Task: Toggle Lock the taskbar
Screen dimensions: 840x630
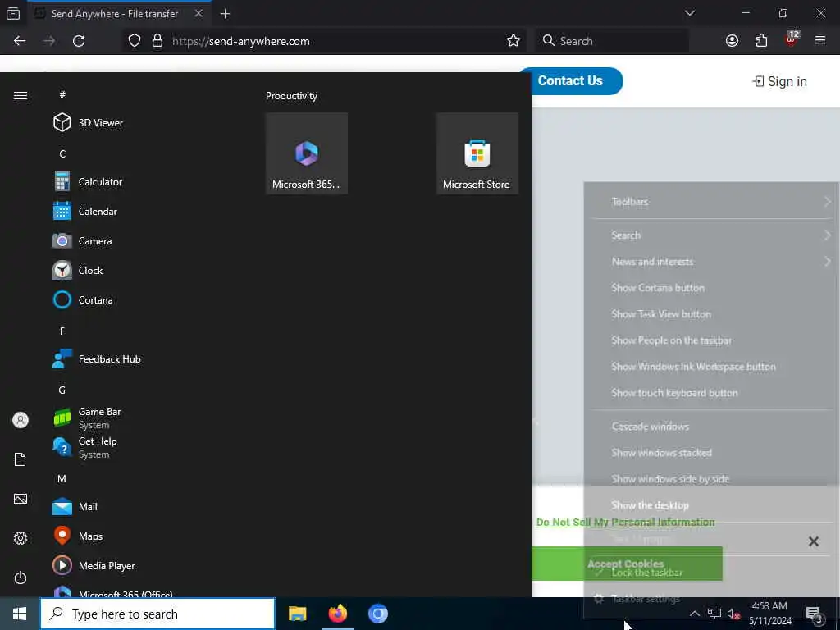Action: (711, 573)
